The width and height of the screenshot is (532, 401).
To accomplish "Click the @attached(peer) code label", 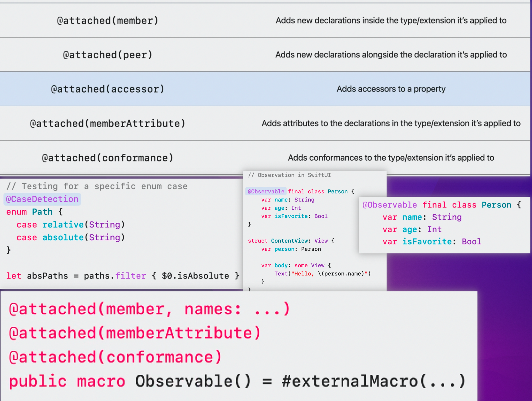I will tap(107, 55).
